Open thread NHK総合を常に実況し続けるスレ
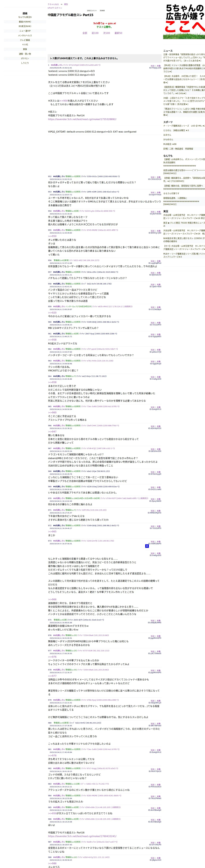Image resolution: width=205 pixels, height=868 pixels. [184, 240]
